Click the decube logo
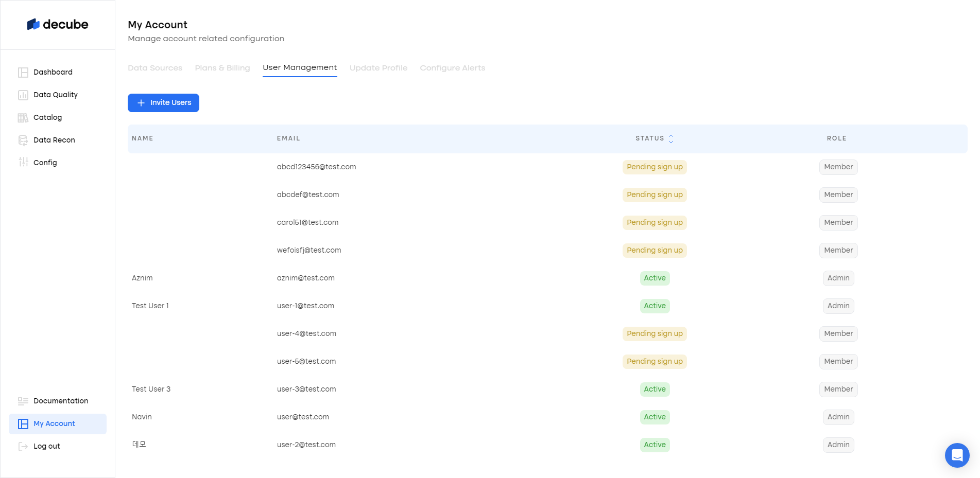 click(58, 25)
